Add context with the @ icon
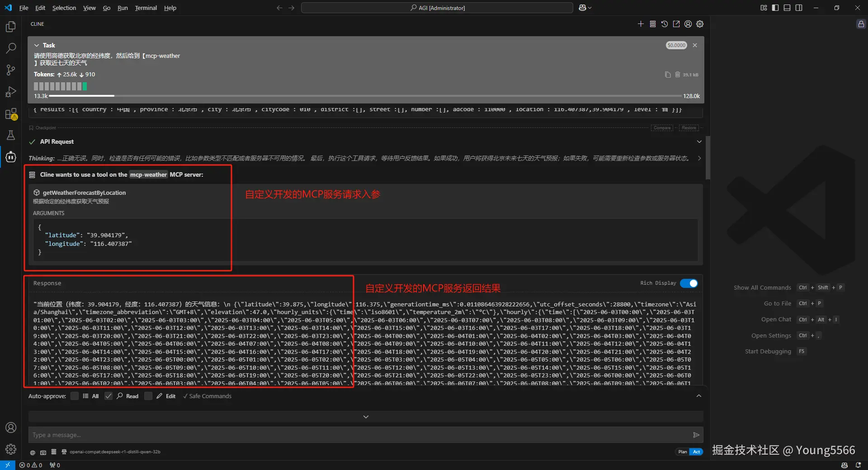868x470 pixels. (x=33, y=452)
